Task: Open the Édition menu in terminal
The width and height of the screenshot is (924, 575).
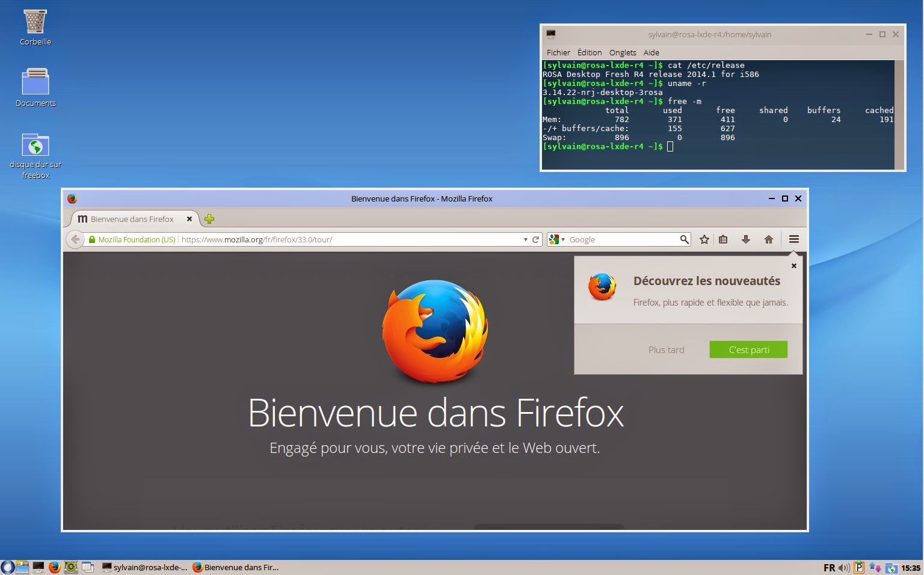Action: 590,52
